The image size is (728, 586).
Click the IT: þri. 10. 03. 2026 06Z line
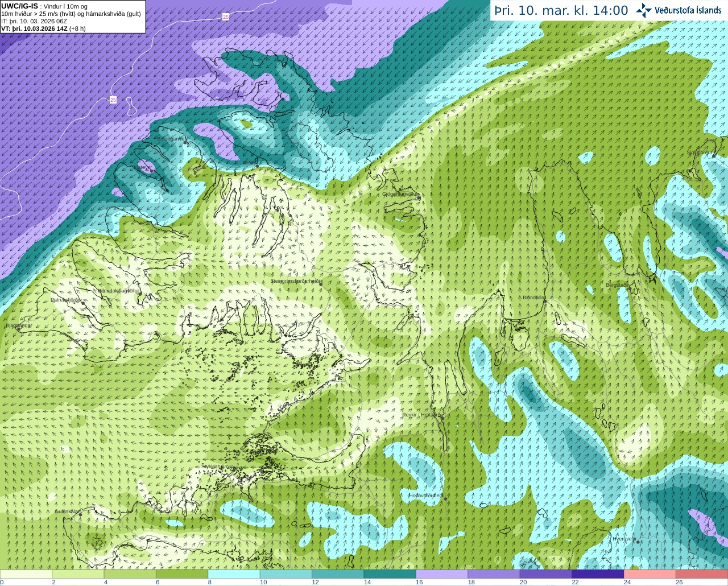click(x=34, y=21)
